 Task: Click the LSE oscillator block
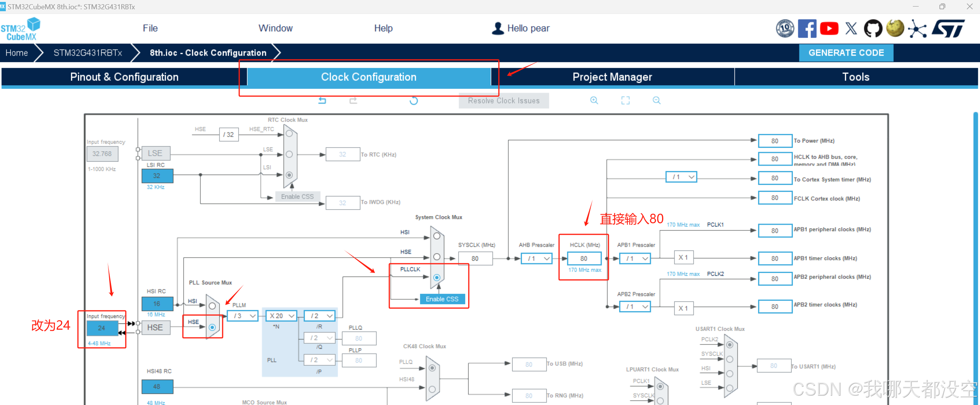coord(155,153)
